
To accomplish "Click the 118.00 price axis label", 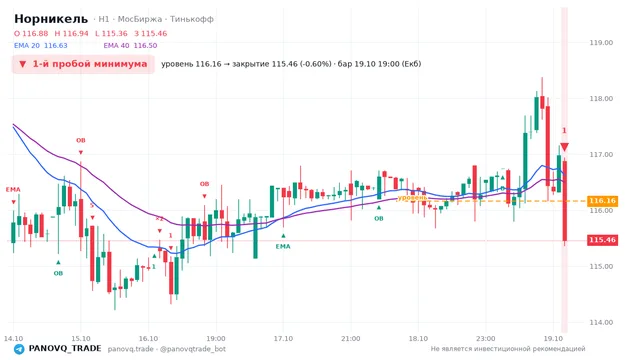I will pyautogui.click(x=601, y=98).
